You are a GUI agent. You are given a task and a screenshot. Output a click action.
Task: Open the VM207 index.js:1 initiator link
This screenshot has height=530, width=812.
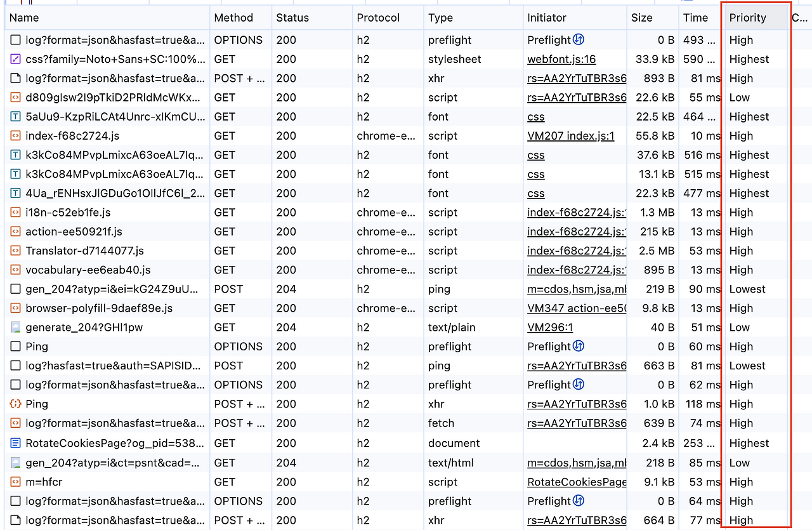571,136
